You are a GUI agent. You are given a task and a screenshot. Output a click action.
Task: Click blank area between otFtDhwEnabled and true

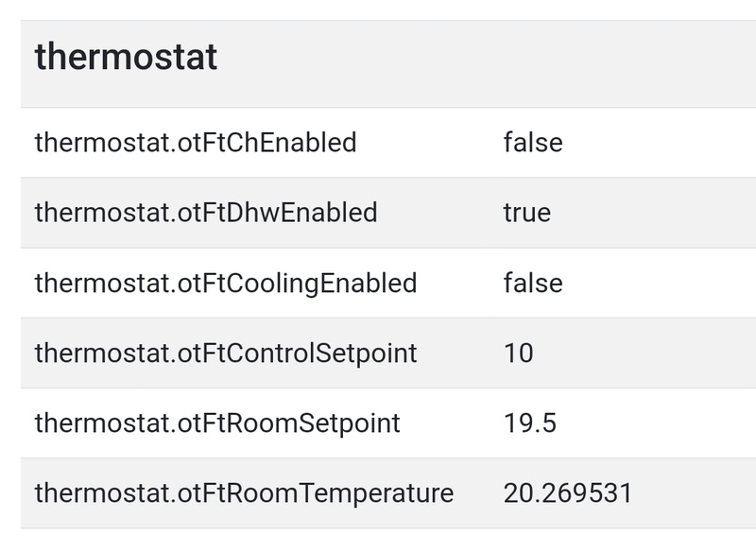[439, 213]
